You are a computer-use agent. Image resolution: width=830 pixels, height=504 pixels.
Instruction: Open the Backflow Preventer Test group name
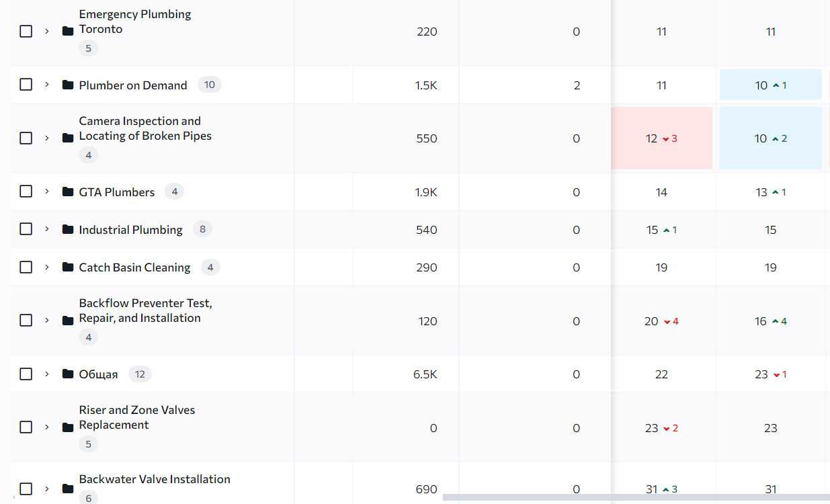coord(145,310)
